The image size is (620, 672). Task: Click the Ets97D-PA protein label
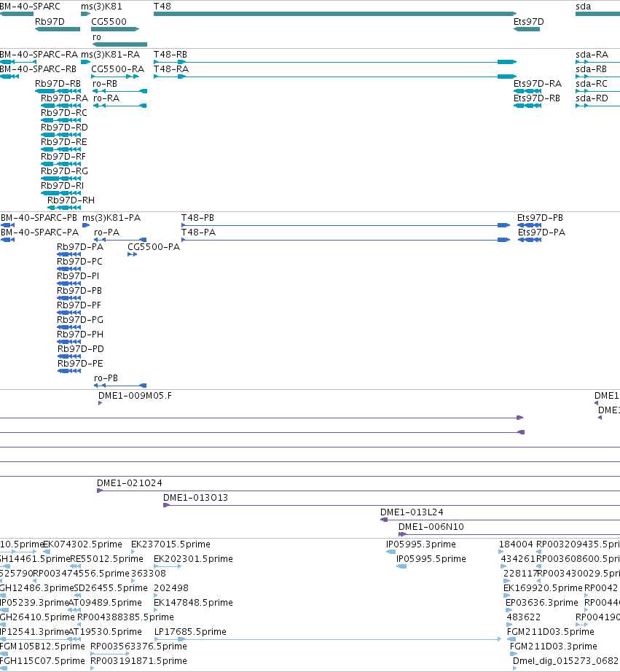point(541,233)
